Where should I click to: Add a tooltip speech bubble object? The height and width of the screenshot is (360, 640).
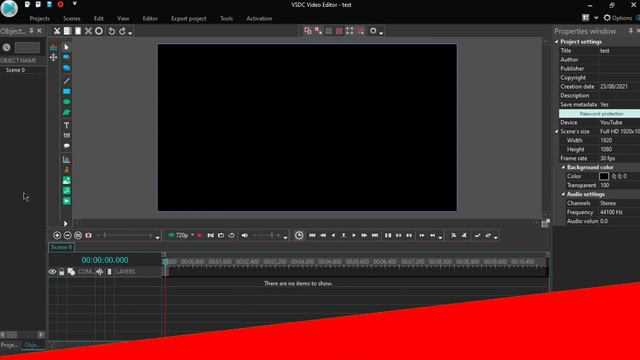click(x=67, y=146)
